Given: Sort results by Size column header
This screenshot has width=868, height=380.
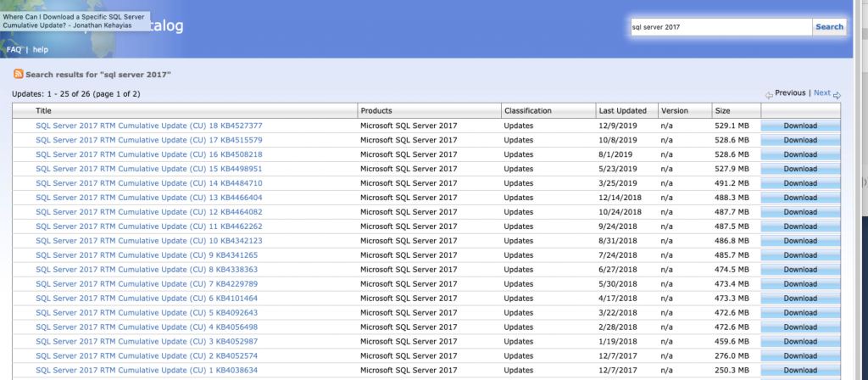Looking at the screenshot, I should click(x=722, y=111).
